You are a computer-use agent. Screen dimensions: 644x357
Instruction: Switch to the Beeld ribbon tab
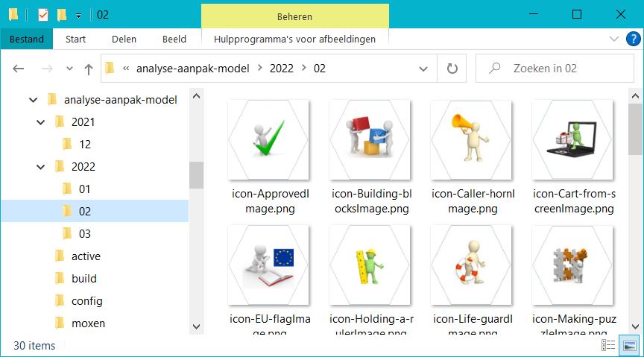pos(174,39)
